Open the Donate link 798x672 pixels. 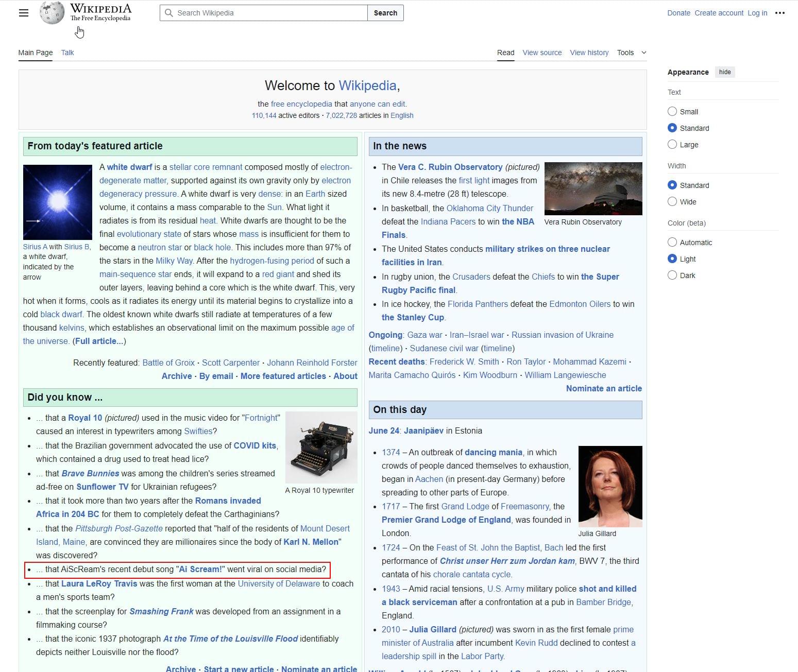tap(678, 13)
